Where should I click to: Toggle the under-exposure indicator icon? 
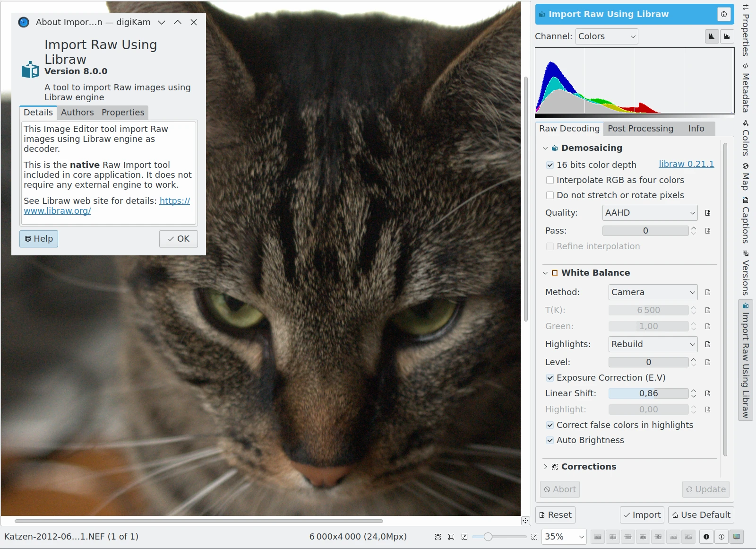coord(706,537)
